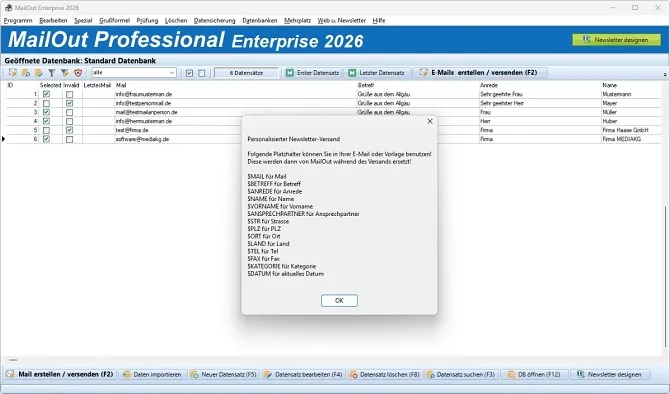
Task: Click DB öffnen (F12) button
Action: pyautogui.click(x=535, y=375)
